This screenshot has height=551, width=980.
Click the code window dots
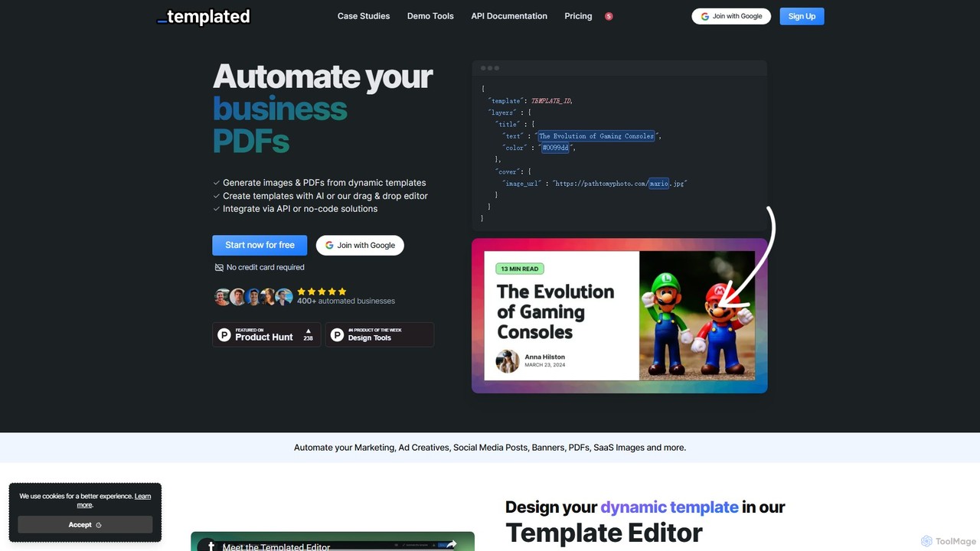[489, 68]
